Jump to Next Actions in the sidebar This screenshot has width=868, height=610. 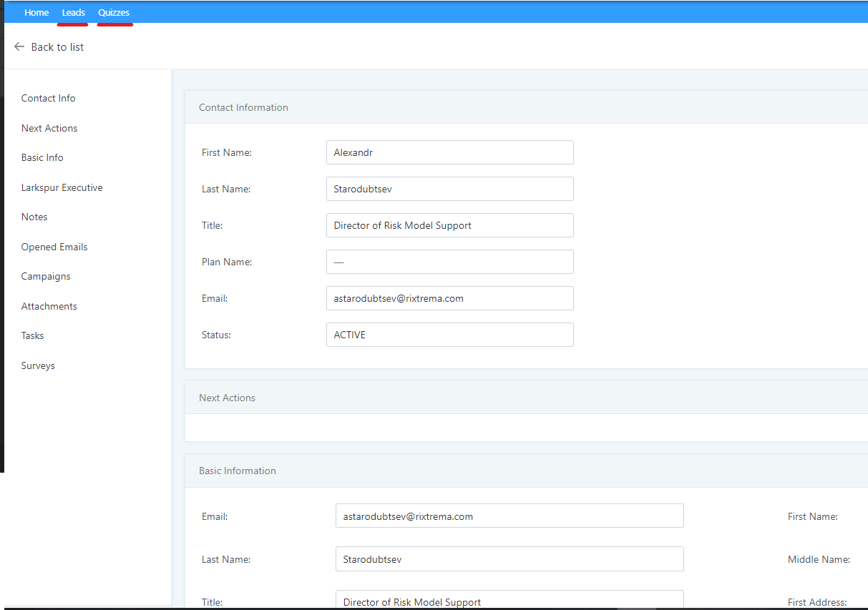coord(49,128)
